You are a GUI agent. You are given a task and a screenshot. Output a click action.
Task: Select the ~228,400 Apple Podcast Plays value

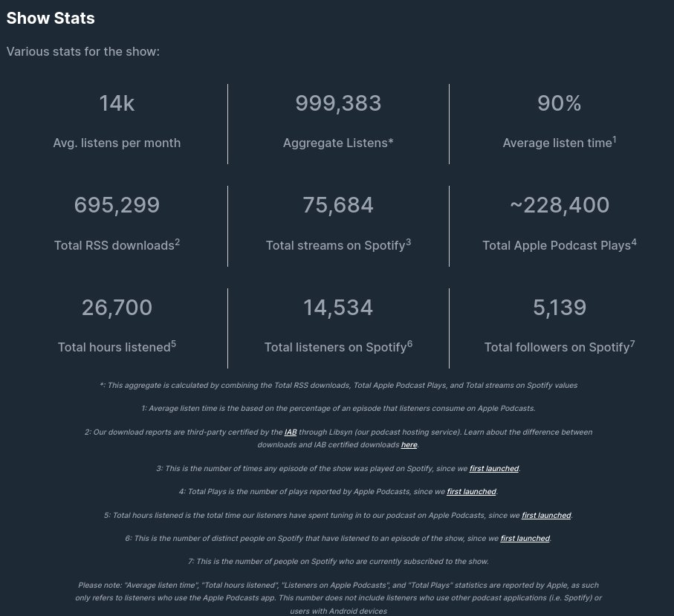560,205
